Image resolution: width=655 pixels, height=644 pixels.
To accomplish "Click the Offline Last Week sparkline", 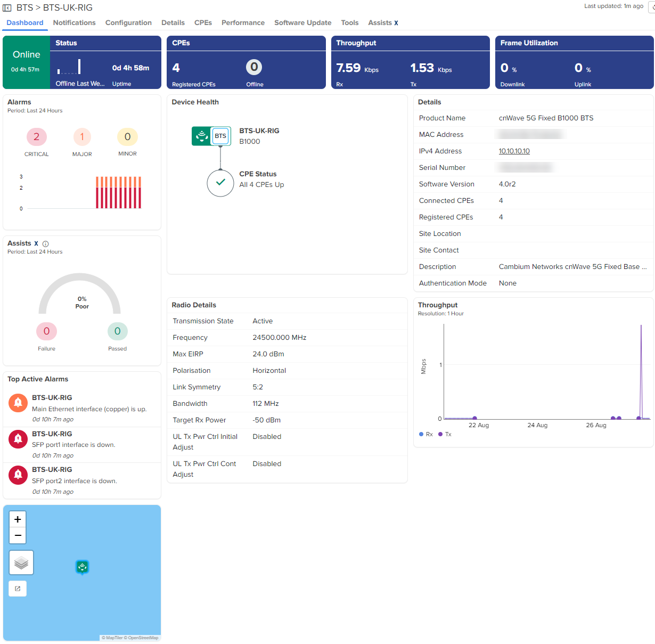I will [69, 67].
